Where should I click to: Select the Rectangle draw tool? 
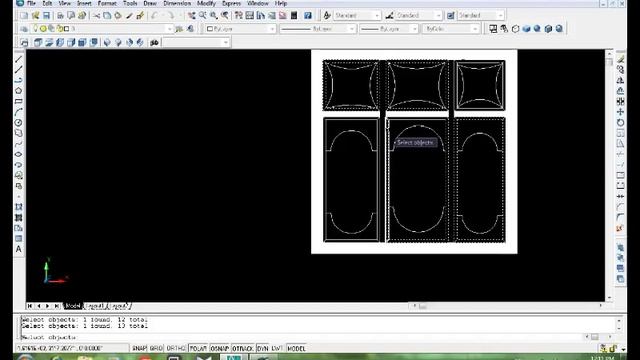(19, 101)
